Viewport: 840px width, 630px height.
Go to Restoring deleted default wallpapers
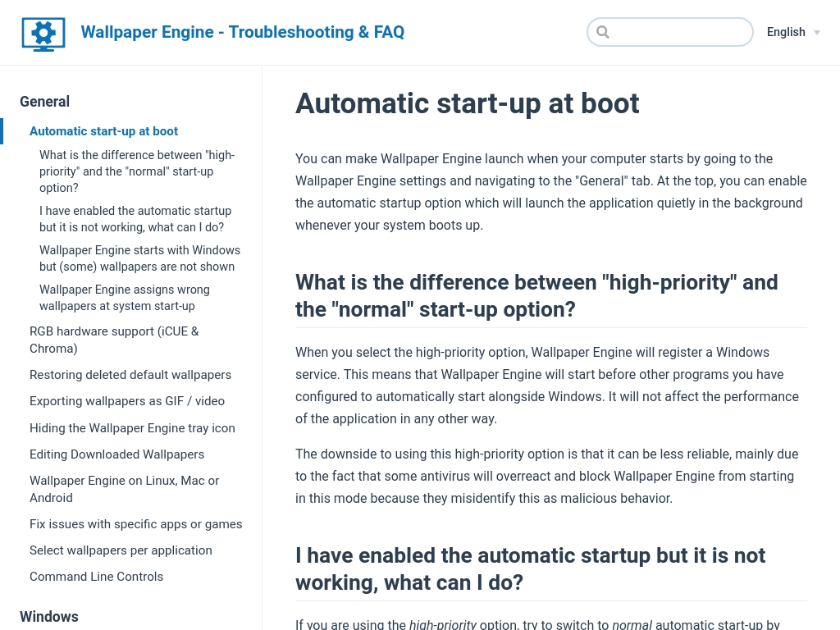[x=130, y=374]
